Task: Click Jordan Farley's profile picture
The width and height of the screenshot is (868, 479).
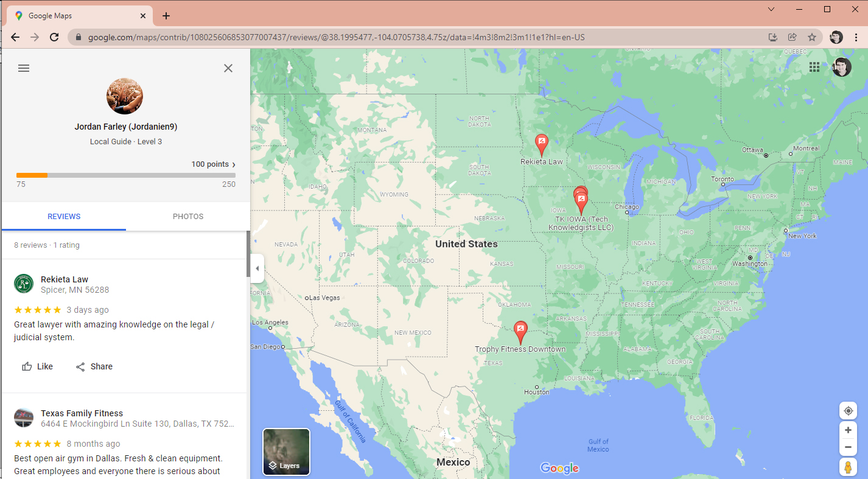Action: 125,96
